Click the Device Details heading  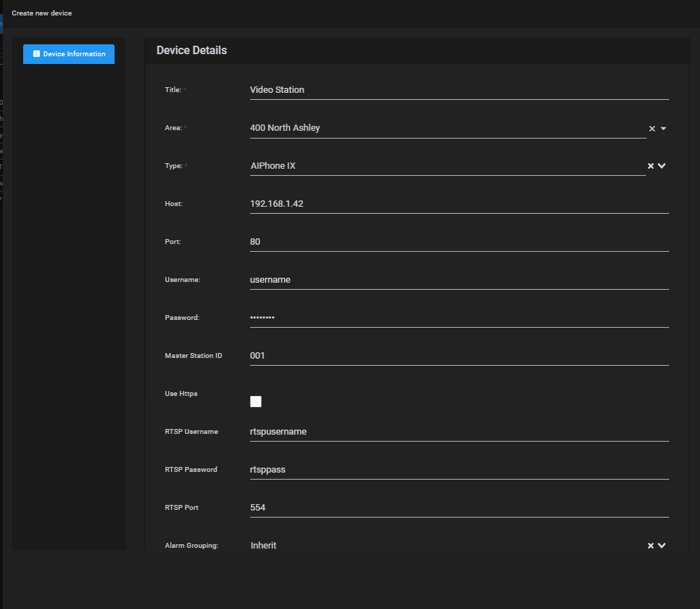point(192,51)
